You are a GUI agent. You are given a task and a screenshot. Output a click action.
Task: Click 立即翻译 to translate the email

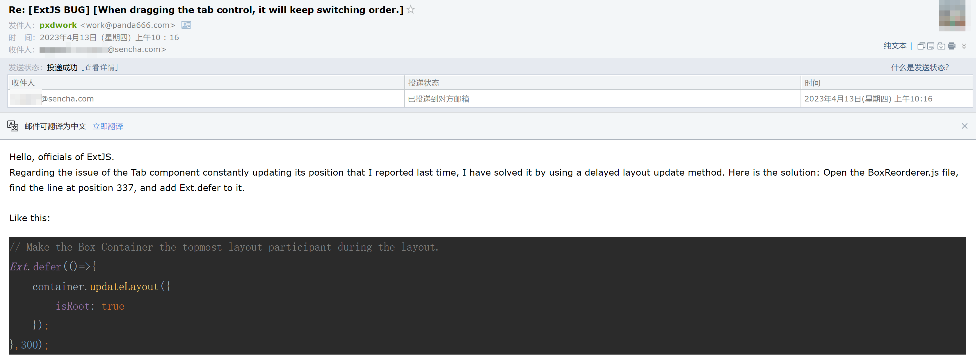pos(108,126)
